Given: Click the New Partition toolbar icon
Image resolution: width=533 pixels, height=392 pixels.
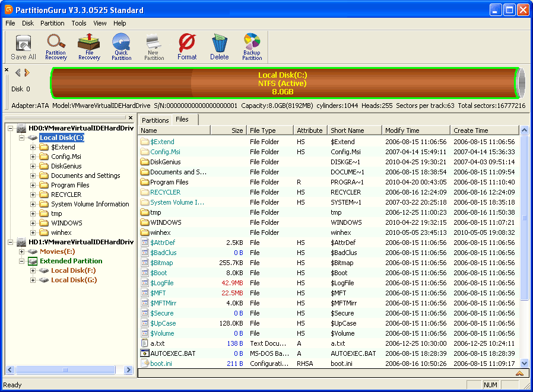Looking at the screenshot, I should tap(154, 47).
